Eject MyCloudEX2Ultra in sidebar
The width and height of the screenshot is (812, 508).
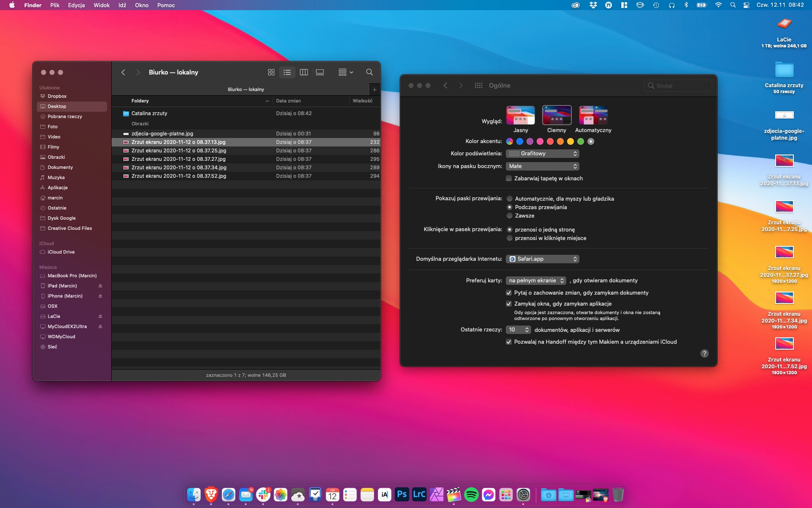click(100, 326)
